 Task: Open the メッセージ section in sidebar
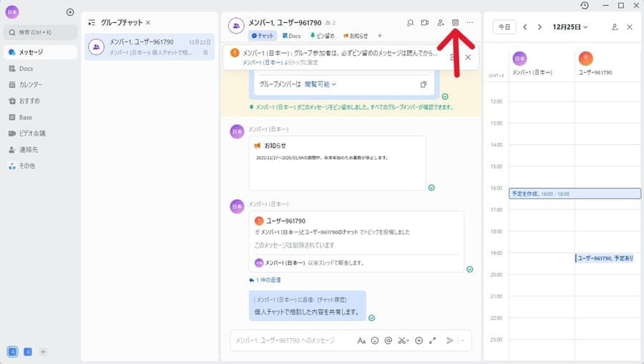tap(40, 52)
